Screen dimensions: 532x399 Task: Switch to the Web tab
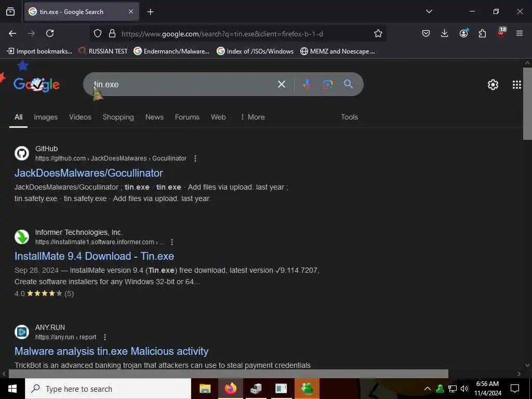point(218,117)
